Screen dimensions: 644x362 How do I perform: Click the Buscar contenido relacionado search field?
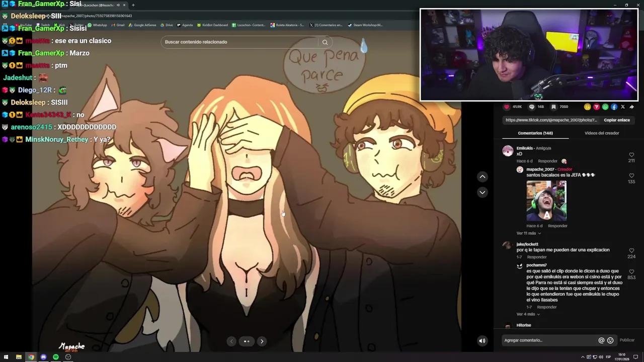click(x=239, y=42)
